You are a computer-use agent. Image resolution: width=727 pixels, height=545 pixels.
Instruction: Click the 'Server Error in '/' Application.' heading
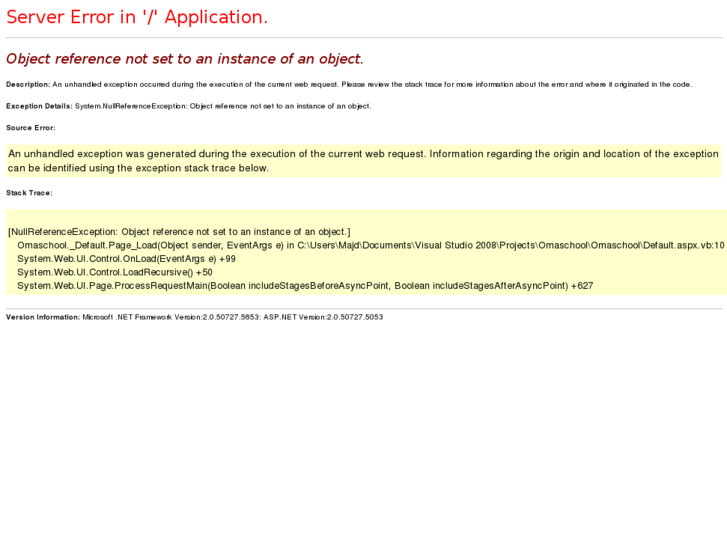click(137, 17)
